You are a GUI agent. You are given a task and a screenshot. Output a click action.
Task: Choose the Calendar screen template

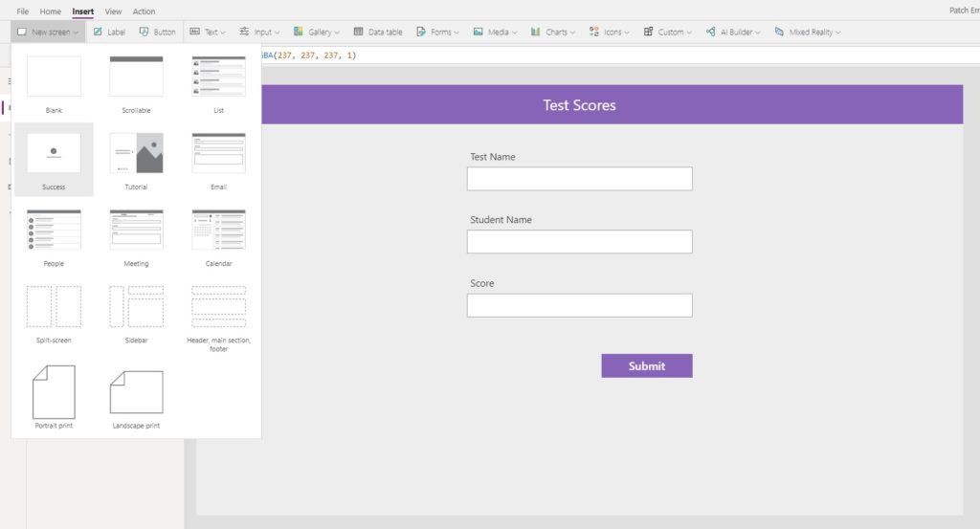coord(219,237)
